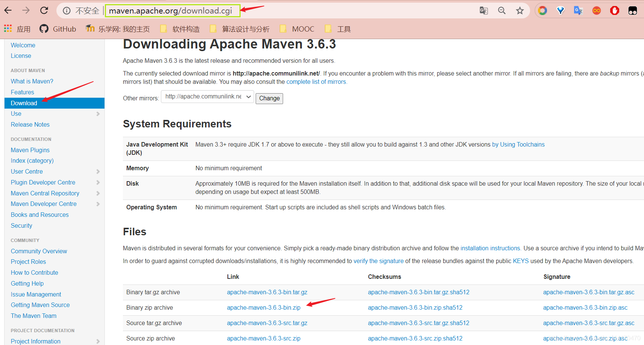Viewport: 644px width, 345px height.
Task: Open the Google Translate extension icon
Action: coord(578,11)
